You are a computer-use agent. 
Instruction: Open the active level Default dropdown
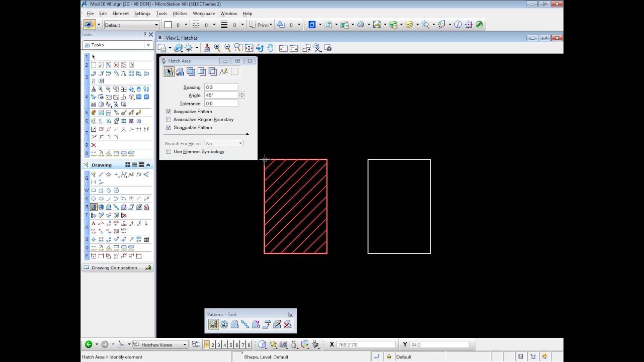click(156, 25)
